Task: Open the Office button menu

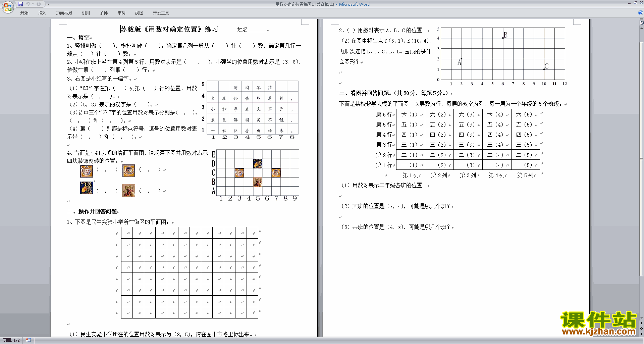Action: coord(7,7)
